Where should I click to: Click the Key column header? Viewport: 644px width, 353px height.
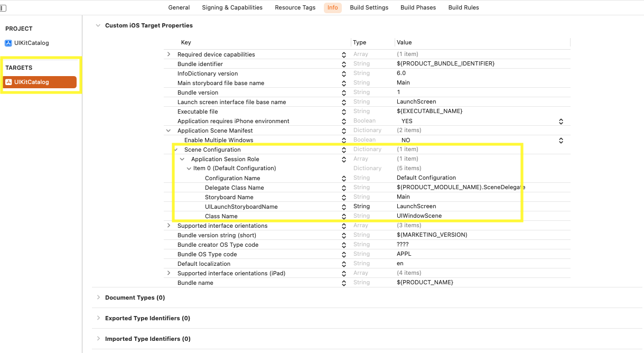pyautogui.click(x=186, y=42)
